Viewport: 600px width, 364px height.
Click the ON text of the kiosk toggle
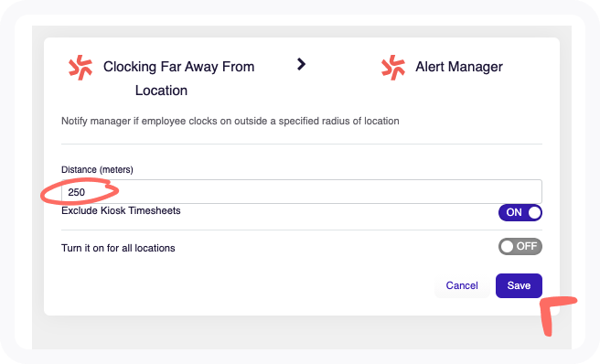point(514,212)
